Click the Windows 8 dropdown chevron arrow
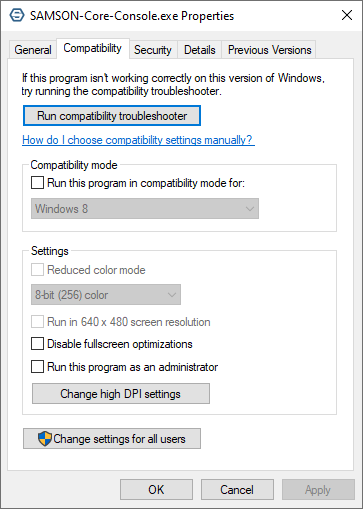This screenshot has width=363, height=509. (x=250, y=209)
